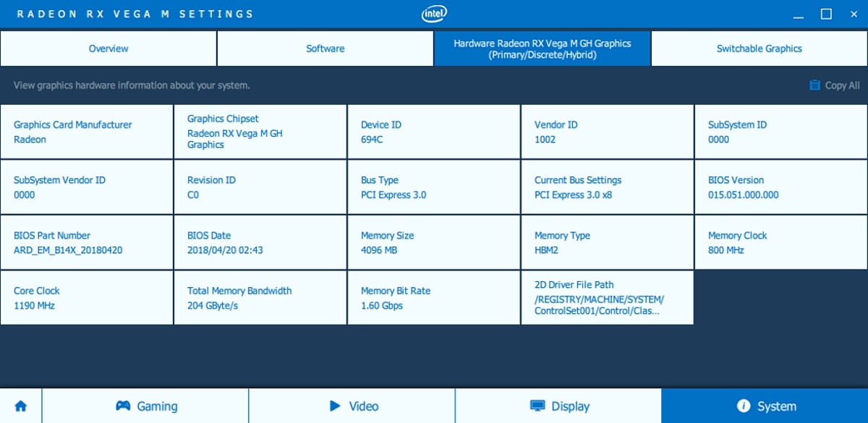Viewport: 868px width, 423px height.
Task: Click the Vendor ID 1002 tile
Action: (608, 132)
